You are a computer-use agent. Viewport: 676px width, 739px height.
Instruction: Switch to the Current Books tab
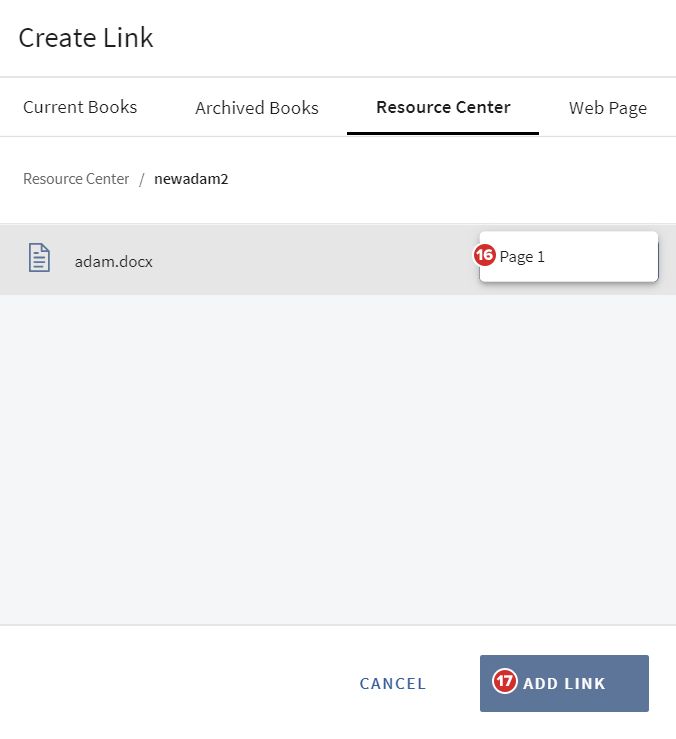[80, 107]
